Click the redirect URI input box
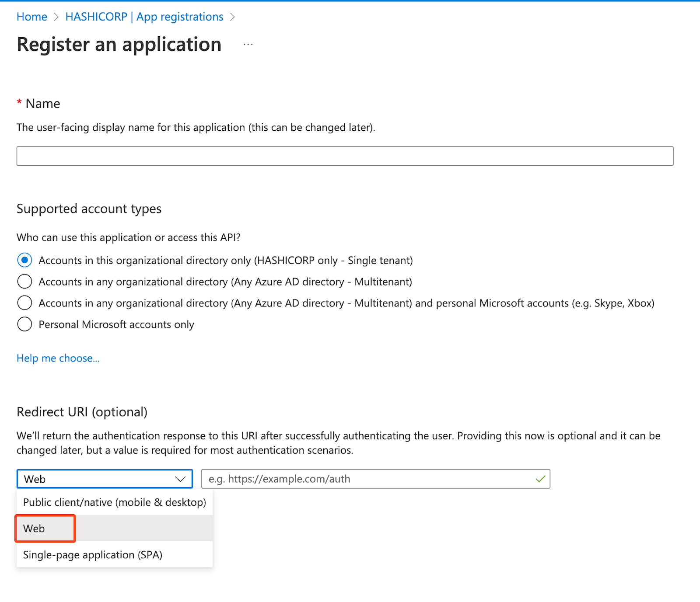 click(367, 479)
